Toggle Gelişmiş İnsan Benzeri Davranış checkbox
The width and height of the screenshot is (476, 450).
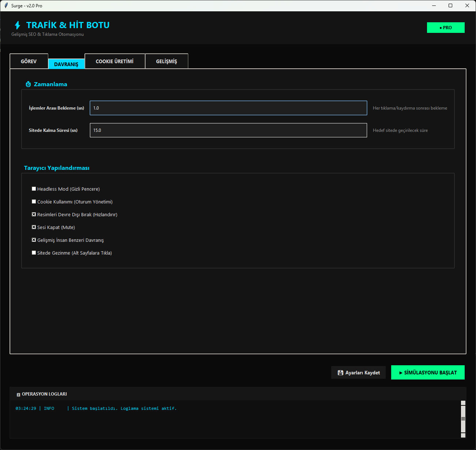(x=34, y=240)
